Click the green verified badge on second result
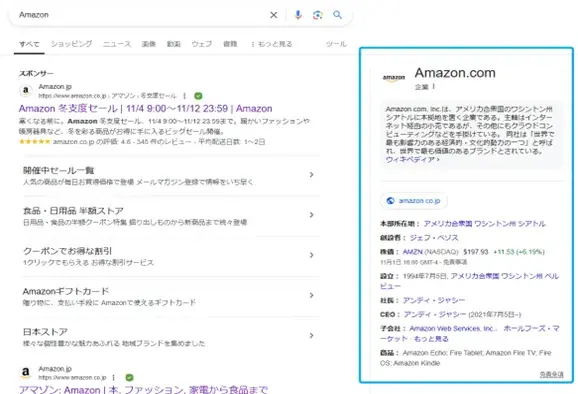 click(x=129, y=377)
